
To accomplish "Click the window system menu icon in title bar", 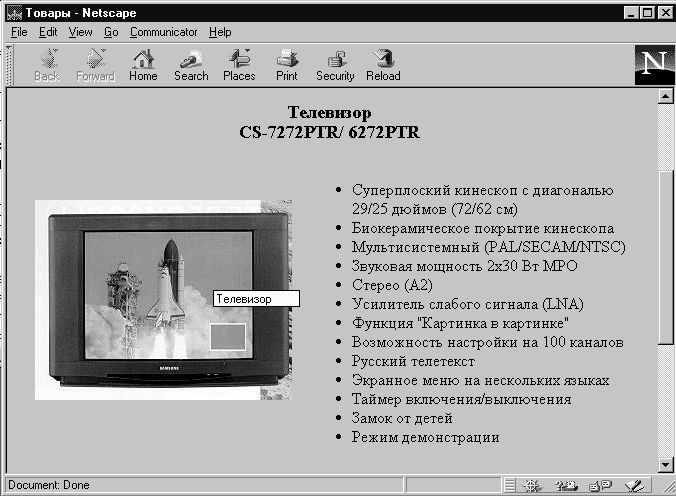I will (12, 12).
